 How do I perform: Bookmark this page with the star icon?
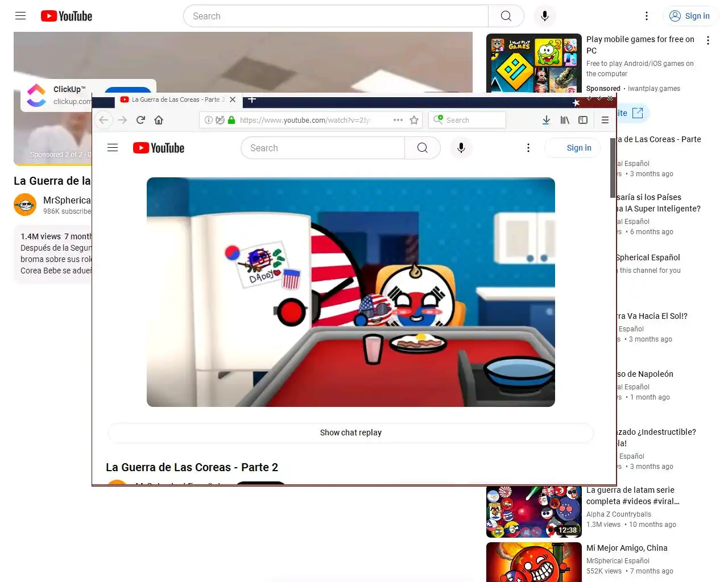[414, 120]
